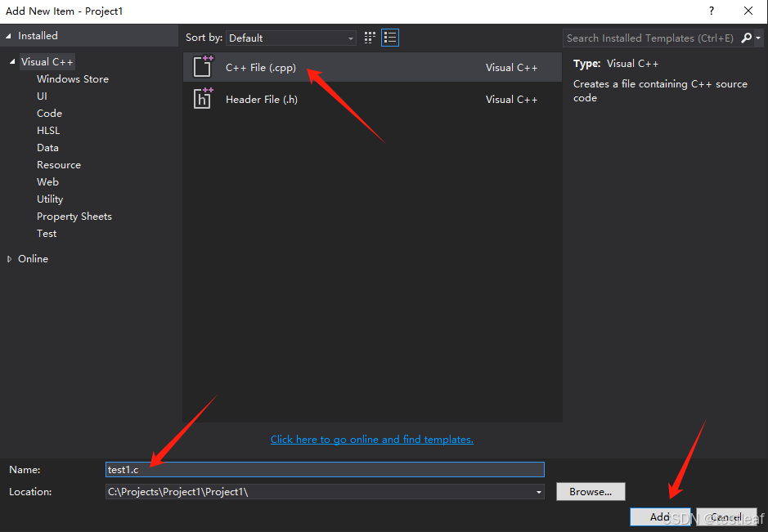This screenshot has height=532, width=768.
Task: Open the Browse dialog
Action: pos(590,491)
